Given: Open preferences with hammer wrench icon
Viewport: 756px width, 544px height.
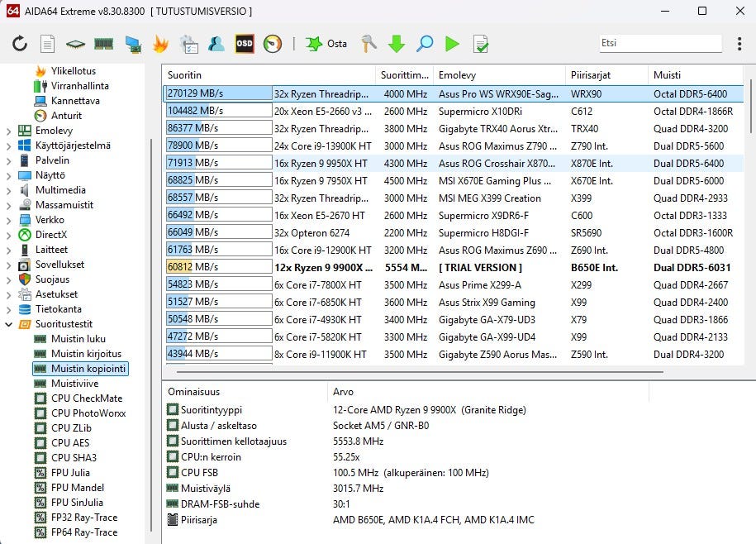Looking at the screenshot, I should pos(368,44).
